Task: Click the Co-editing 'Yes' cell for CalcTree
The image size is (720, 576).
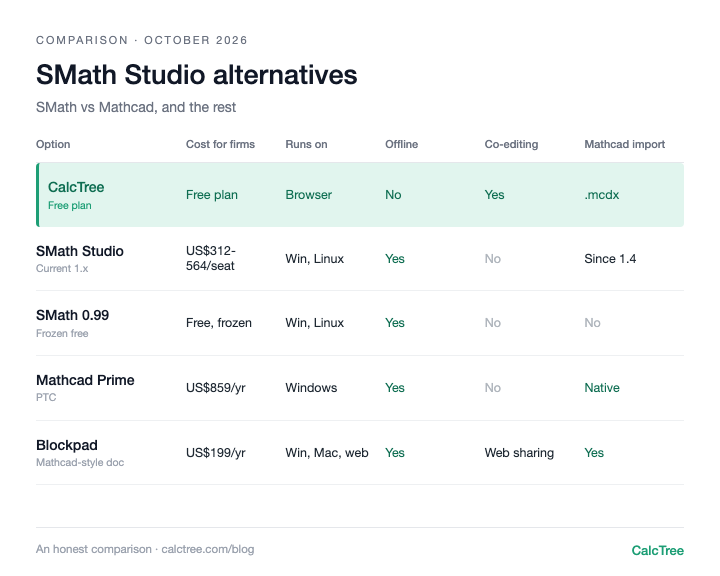Action: click(x=495, y=195)
